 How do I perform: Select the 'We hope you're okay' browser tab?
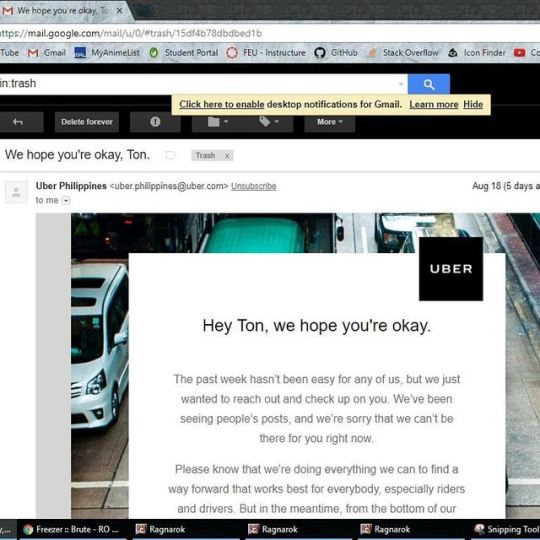62,11
